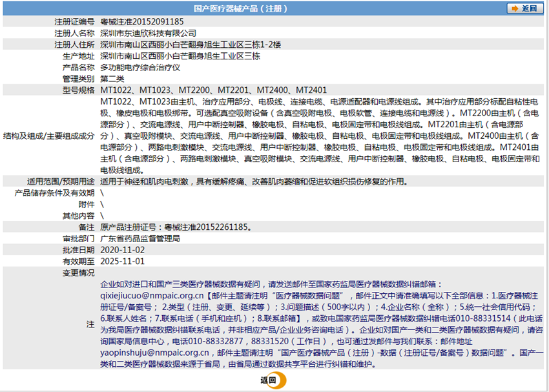Select management class value 第二类

(x=112, y=79)
